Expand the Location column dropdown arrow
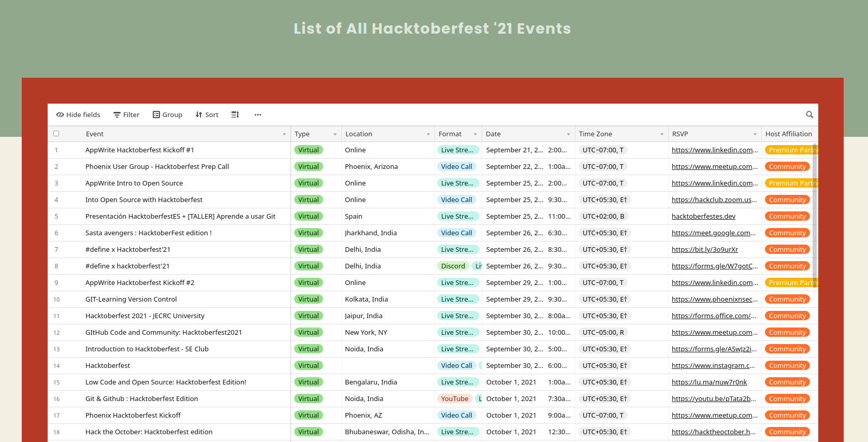The image size is (868, 442). [x=428, y=134]
